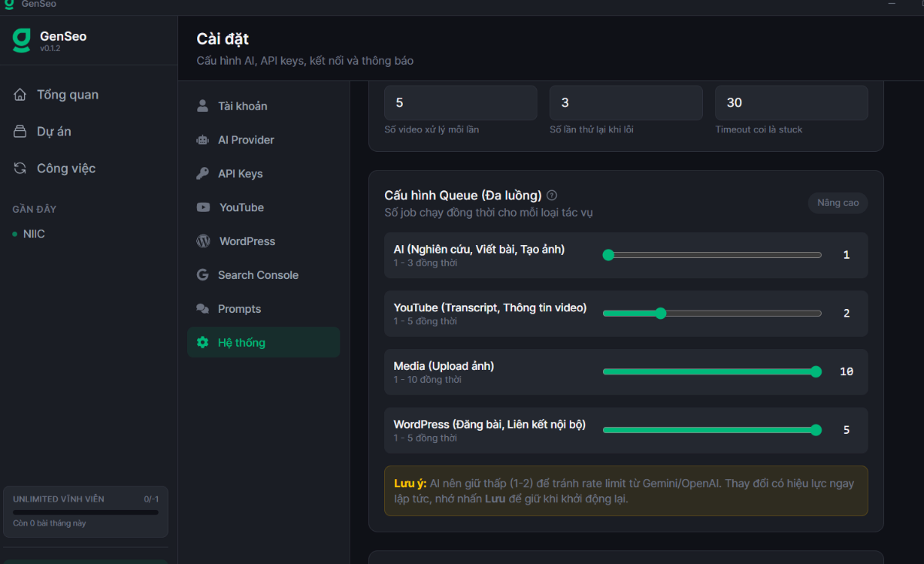Image resolution: width=924 pixels, height=564 pixels.
Task: Open the WordPress icon in settings sidebar
Action: pyautogui.click(x=202, y=241)
